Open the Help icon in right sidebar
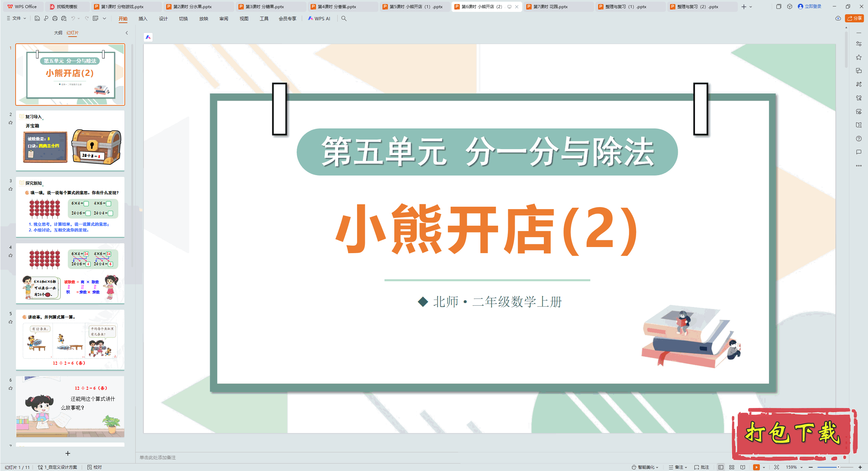The image size is (868, 471). click(x=859, y=139)
